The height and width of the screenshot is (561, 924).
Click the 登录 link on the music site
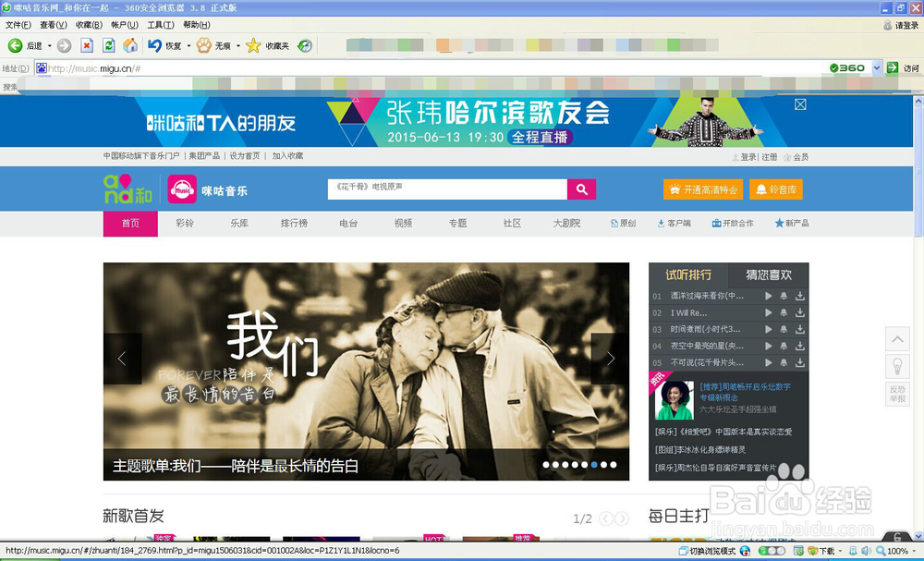pyautogui.click(x=748, y=157)
